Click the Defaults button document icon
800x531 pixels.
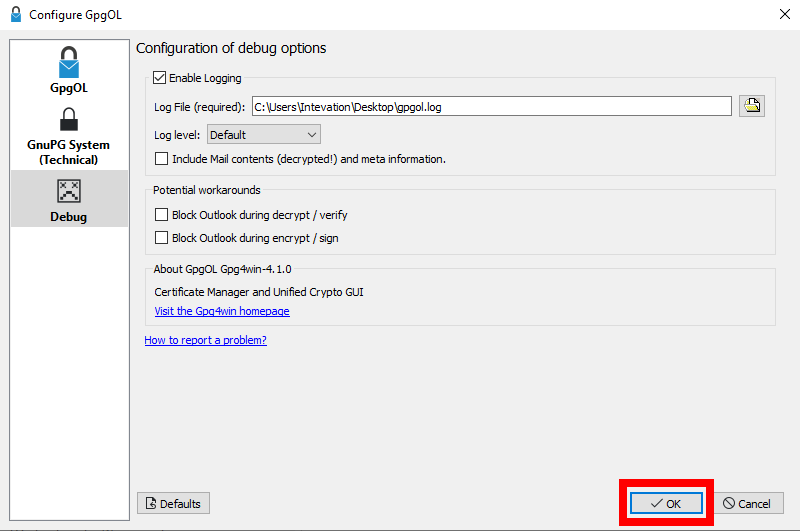pyautogui.click(x=151, y=504)
